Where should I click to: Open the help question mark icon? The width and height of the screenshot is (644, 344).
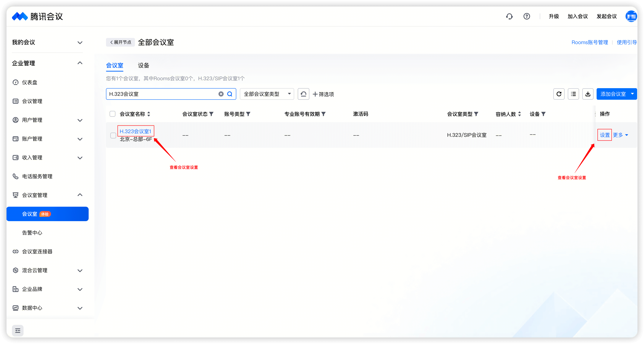point(526,16)
